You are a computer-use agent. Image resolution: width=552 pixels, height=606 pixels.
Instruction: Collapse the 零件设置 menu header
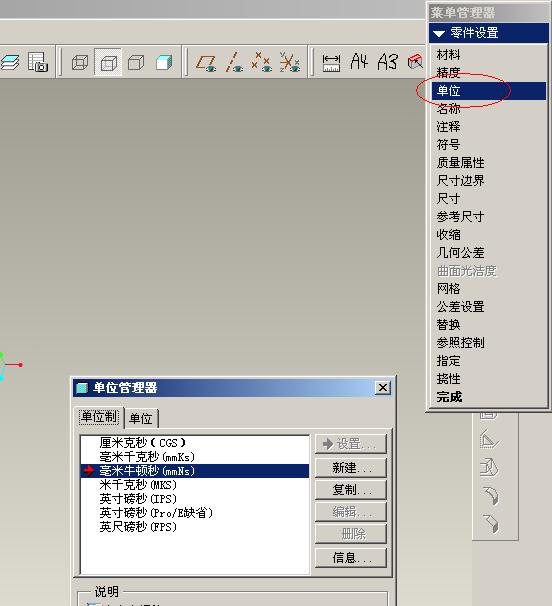(489, 33)
